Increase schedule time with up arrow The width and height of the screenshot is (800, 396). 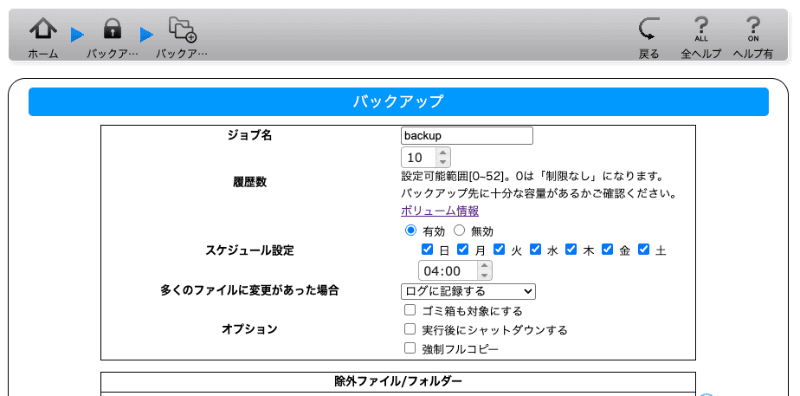pyautogui.click(x=484, y=266)
